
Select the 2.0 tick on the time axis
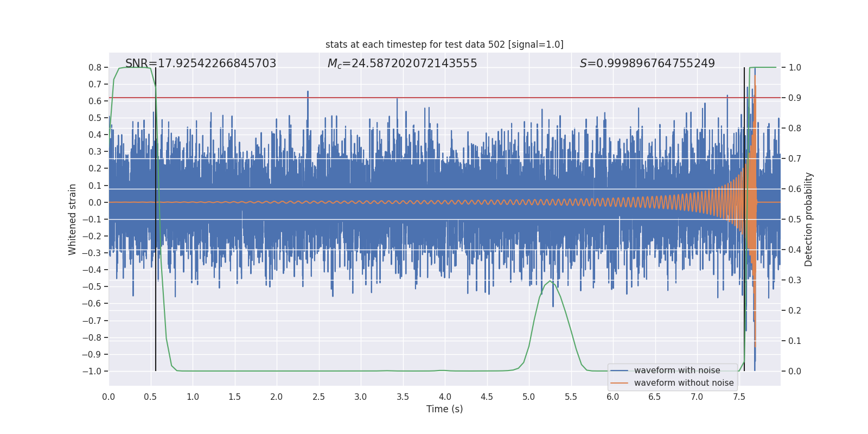[277, 397]
